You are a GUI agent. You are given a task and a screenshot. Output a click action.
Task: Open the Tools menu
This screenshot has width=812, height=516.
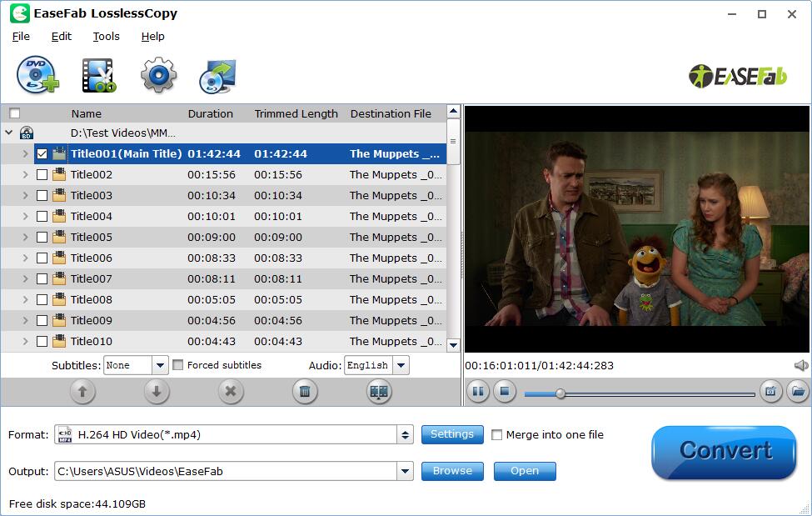click(x=106, y=37)
